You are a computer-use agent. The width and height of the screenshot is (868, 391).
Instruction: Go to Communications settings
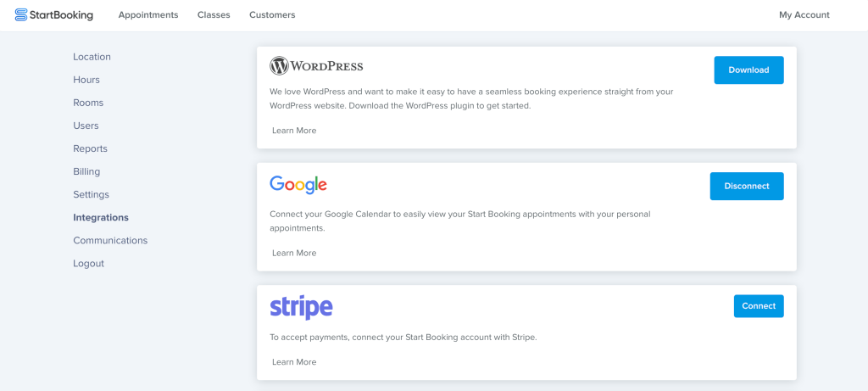point(110,240)
